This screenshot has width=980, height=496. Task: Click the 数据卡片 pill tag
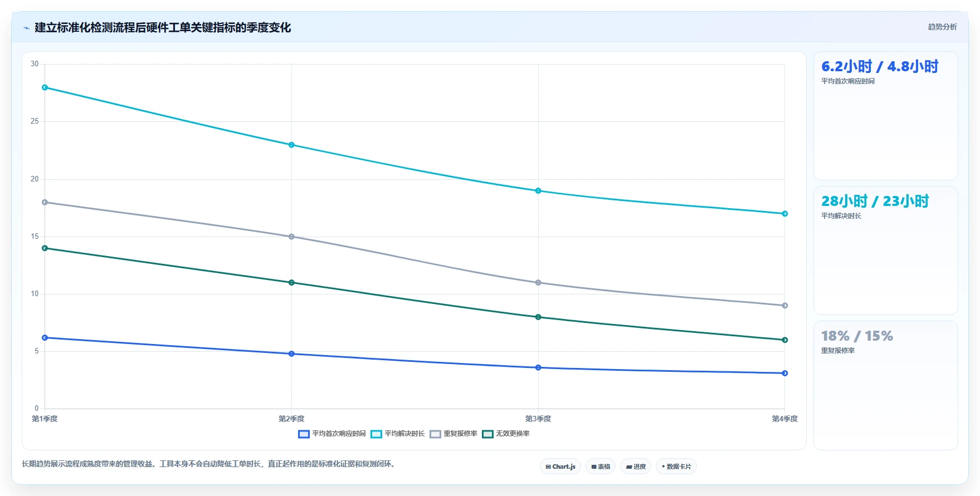tap(676, 466)
